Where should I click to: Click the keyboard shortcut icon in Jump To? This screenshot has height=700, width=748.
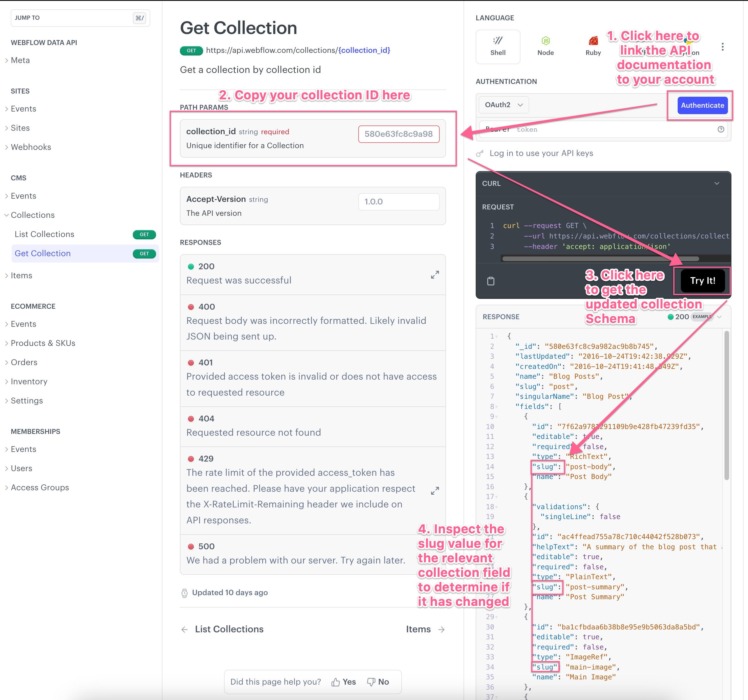click(139, 18)
